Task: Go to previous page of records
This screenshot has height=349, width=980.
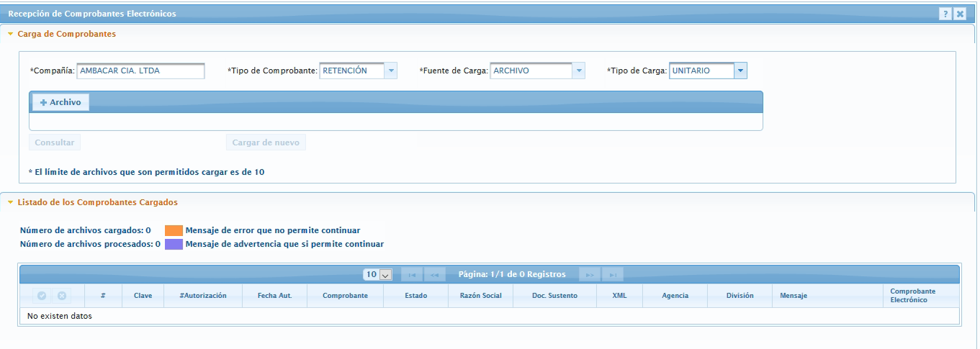Action: (x=435, y=275)
